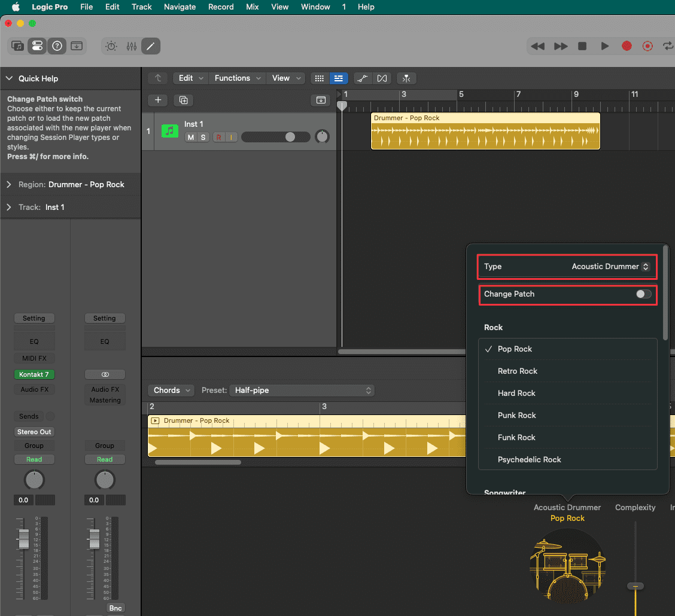
Task: Solo the Inst 1 track
Action: point(203,137)
